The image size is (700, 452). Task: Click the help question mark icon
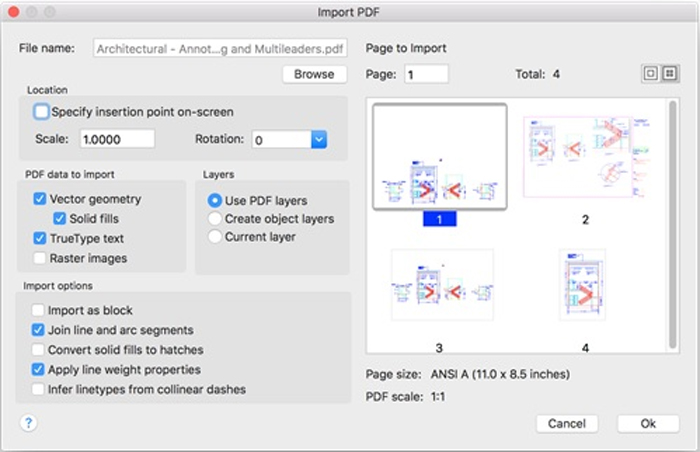click(28, 423)
